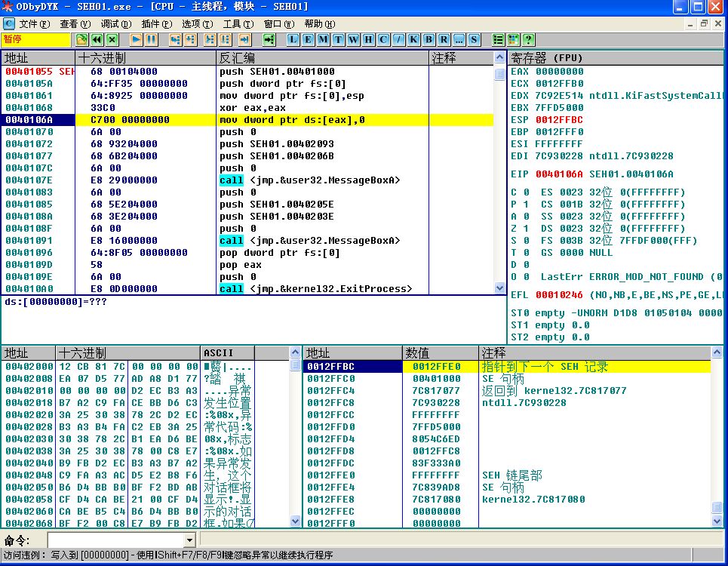
Task: Click the EIP register value 0040106A
Action: tap(560, 174)
